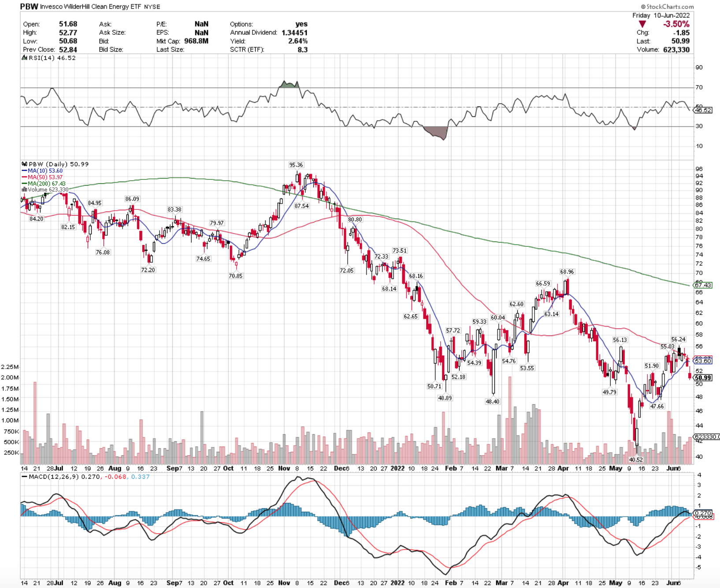Click the 623330 tag on the volume axis

[707, 437]
